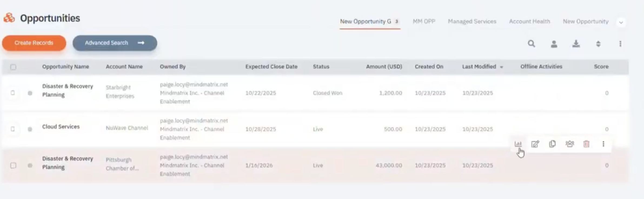Click the red delete trash icon

click(x=586, y=144)
